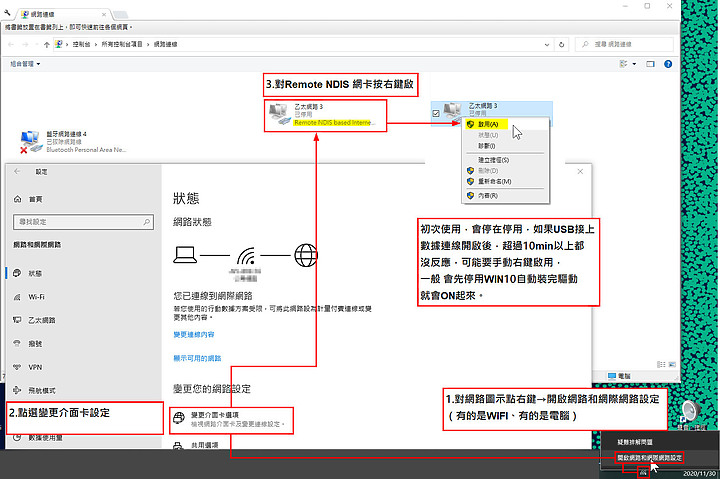Open the address bar history dropdown
Viewport: 720px width, 479px height.
[546, 45]
